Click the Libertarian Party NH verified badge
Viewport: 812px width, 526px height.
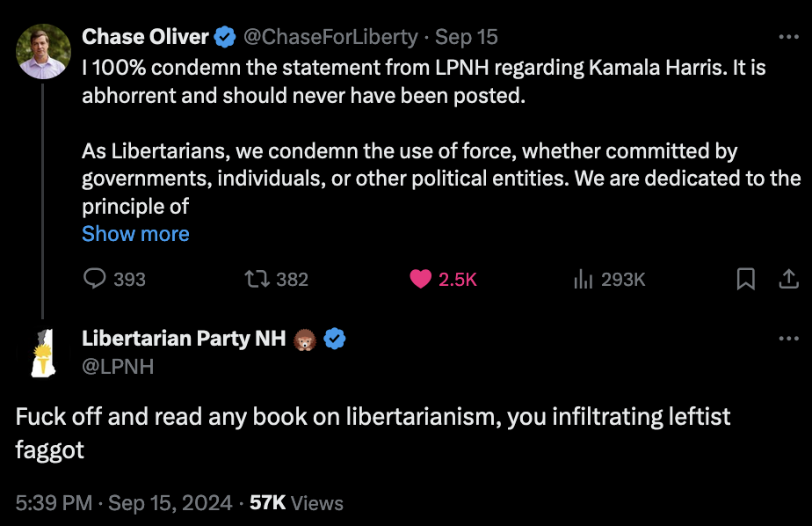click(x=335, y=339)
